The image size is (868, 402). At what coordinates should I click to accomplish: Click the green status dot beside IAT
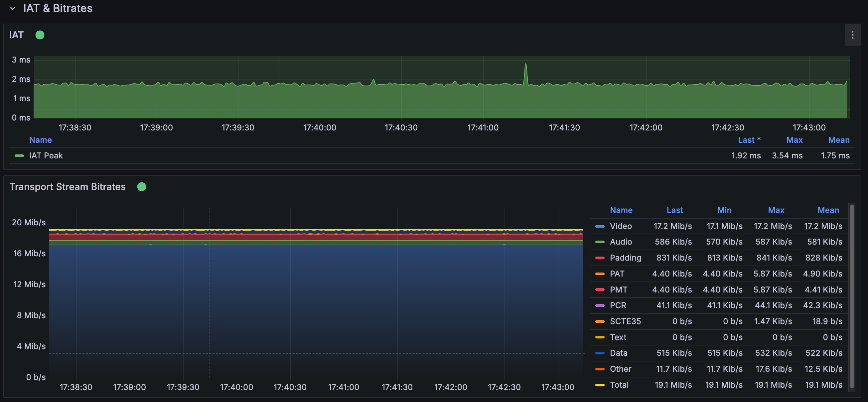point(40,35)
